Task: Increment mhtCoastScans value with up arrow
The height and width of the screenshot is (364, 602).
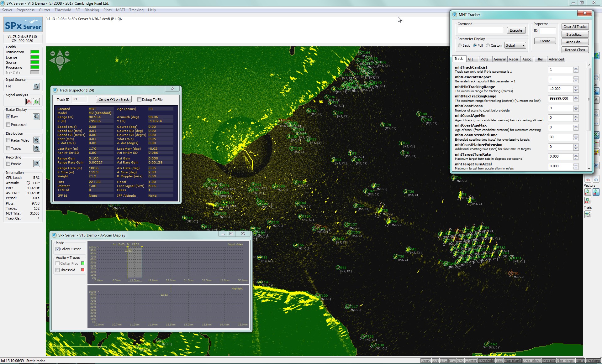Action: click(x=576, y=107)
